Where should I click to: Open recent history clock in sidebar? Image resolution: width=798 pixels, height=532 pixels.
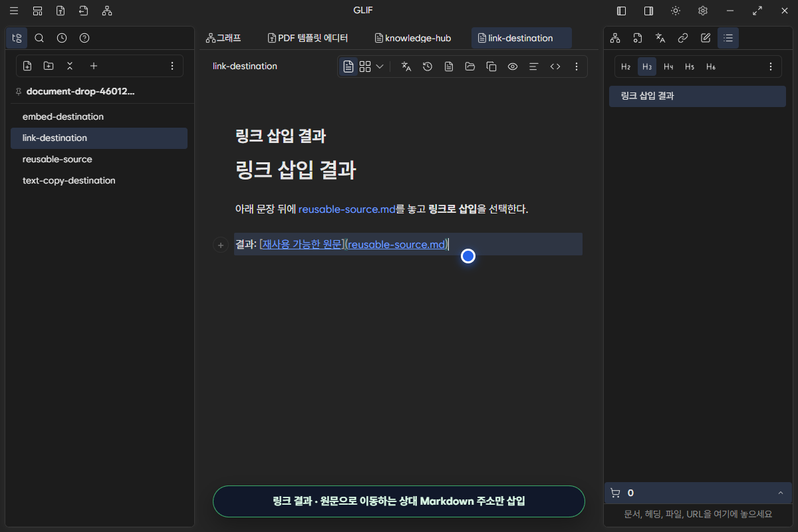tap(62, 38)
